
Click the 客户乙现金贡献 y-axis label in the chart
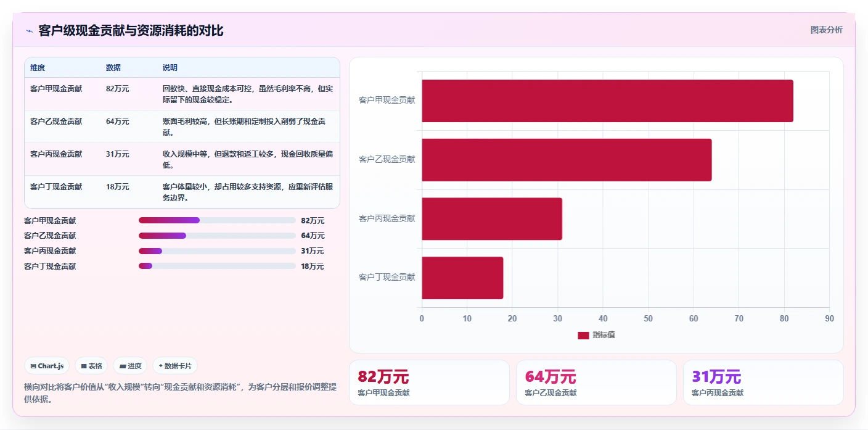pos(387,159)
